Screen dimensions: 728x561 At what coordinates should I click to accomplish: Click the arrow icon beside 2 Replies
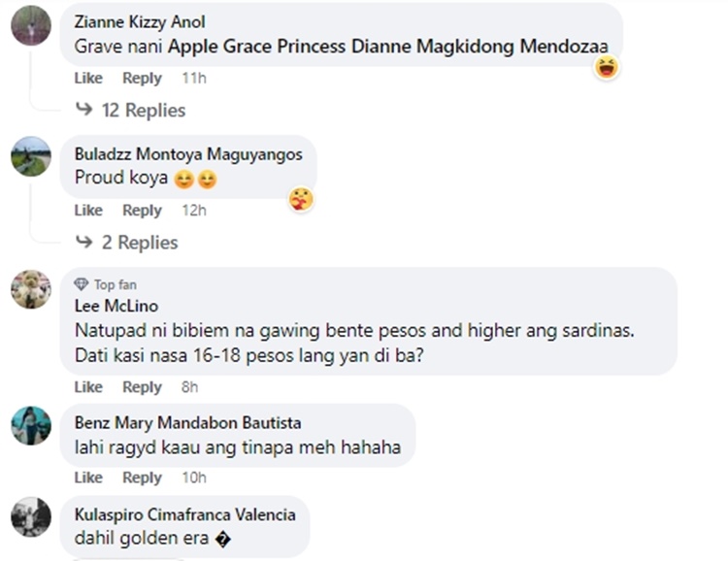pos(84,242)
